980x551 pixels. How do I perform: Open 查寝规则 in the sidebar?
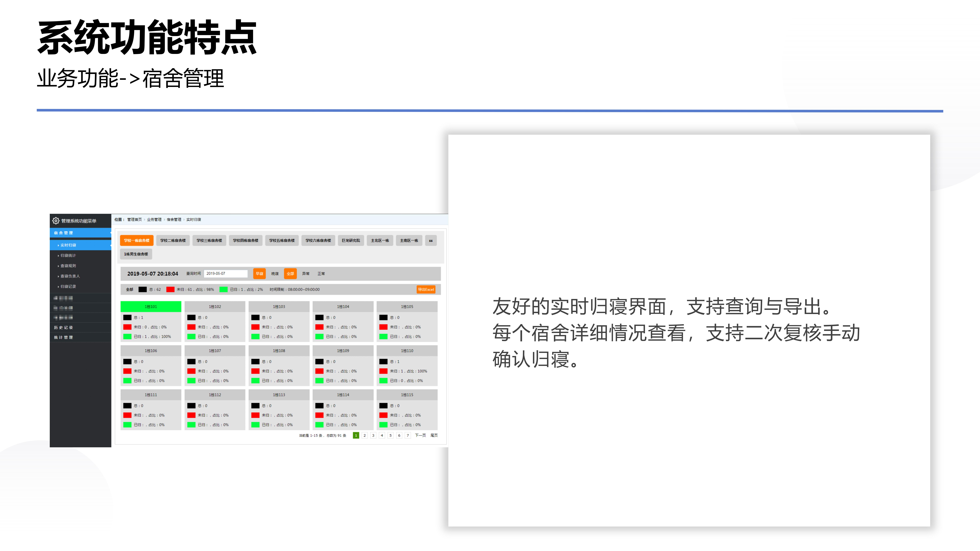coord(68,266)
